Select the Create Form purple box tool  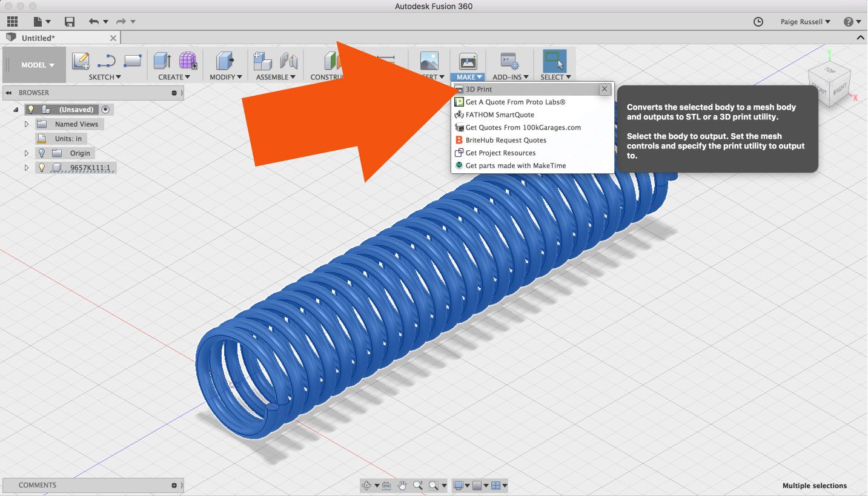tap(188, 61)
